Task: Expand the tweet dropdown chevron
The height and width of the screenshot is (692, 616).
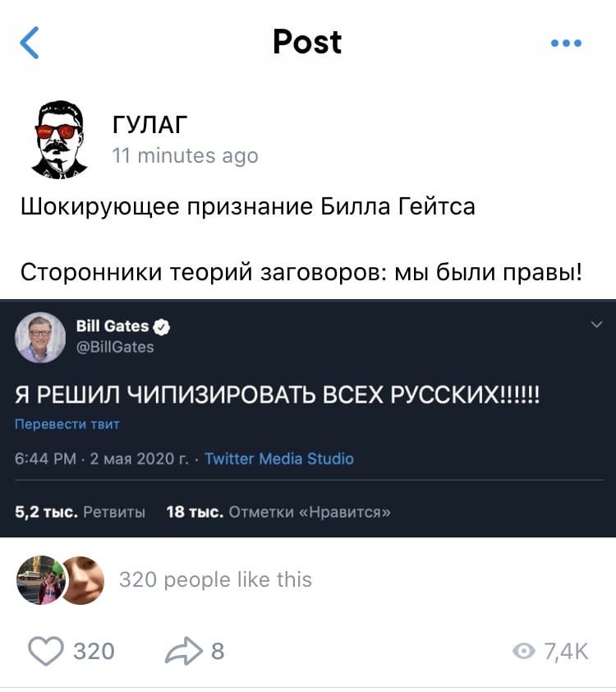Action: pyautogui.click(x=596, y=325)
